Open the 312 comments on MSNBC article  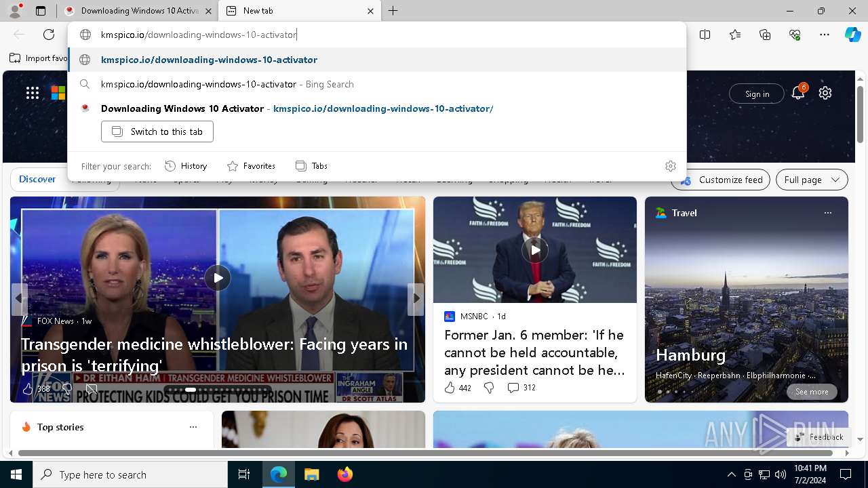point(521,388)
